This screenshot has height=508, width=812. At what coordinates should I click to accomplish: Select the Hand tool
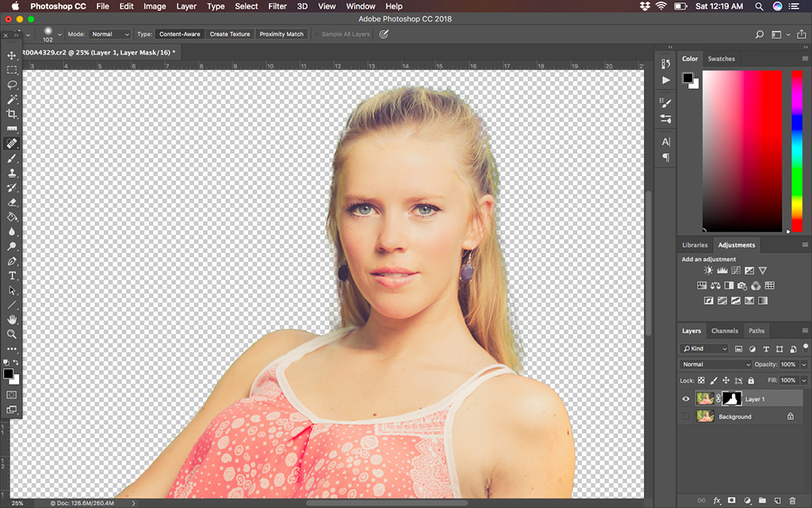coord(11,319)
